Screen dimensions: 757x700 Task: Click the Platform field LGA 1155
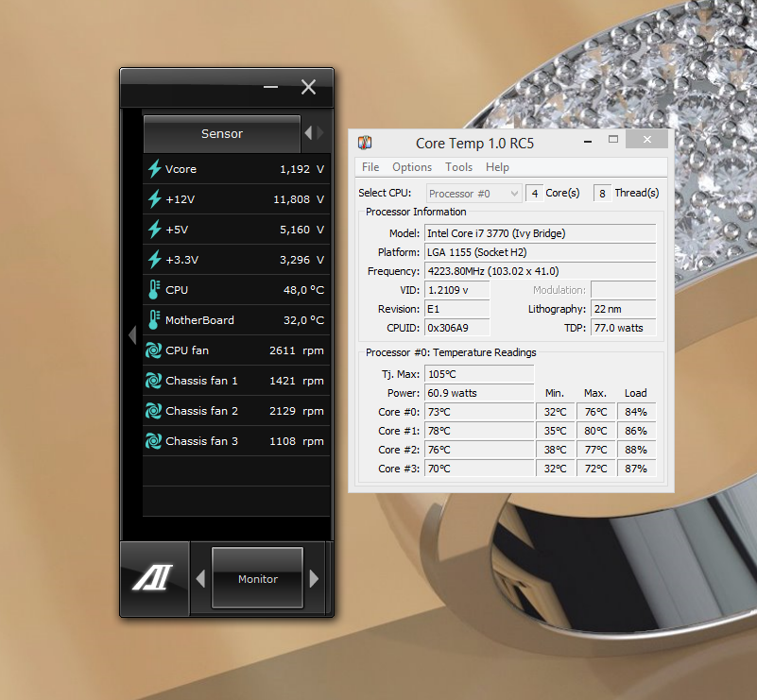(541, 252)
